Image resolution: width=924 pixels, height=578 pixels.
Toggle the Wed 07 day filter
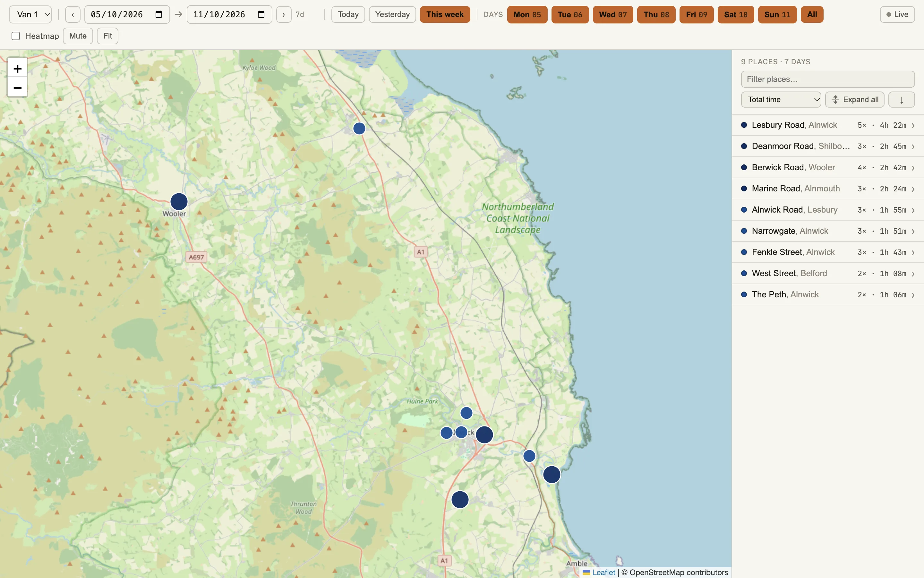click(612, 14)
